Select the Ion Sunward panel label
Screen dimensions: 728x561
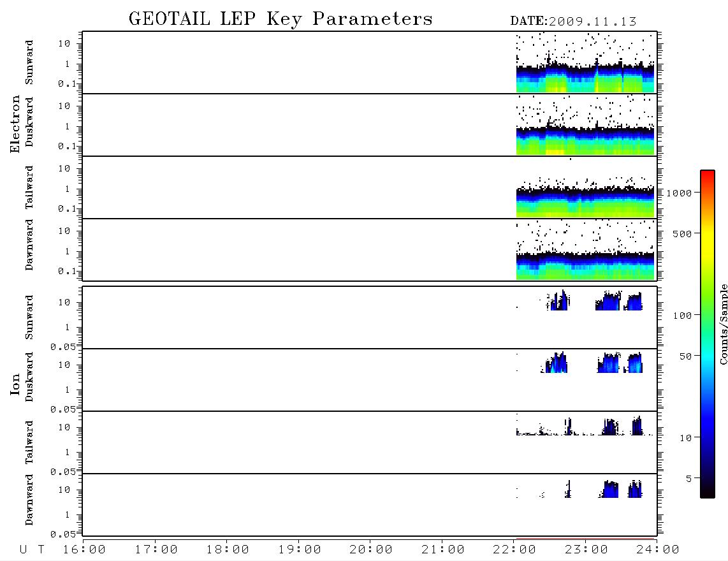tap(29, 317)
